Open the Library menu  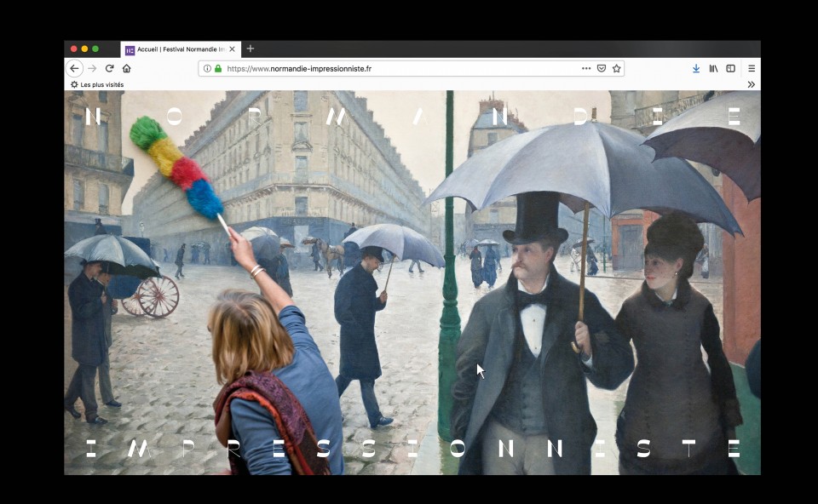(x=713, y=68)
